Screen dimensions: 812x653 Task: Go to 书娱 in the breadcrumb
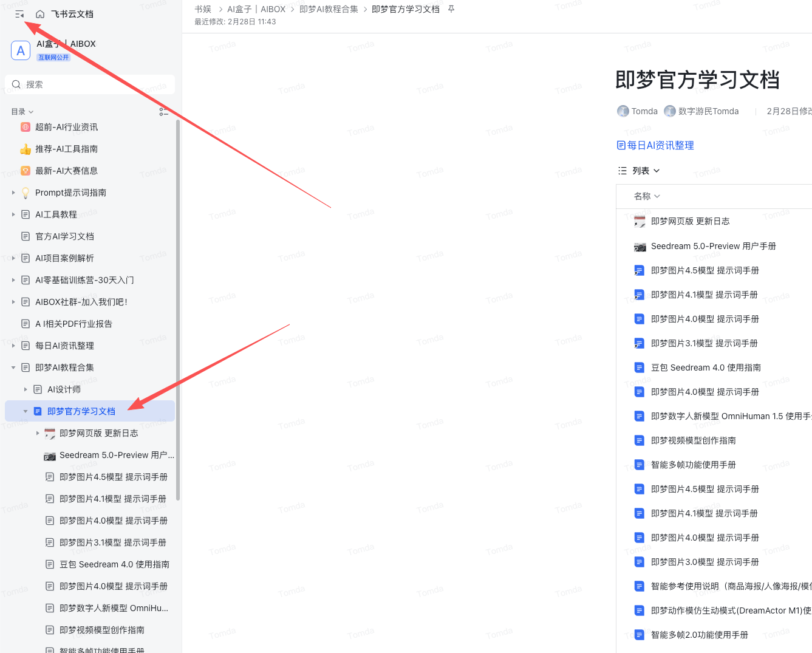(203, 9)
